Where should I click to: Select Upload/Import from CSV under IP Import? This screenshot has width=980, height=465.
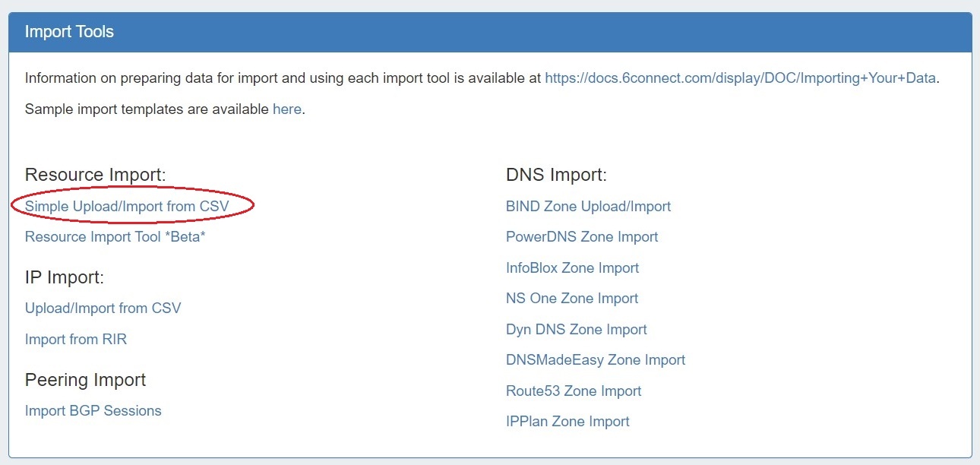coord(103,308)
